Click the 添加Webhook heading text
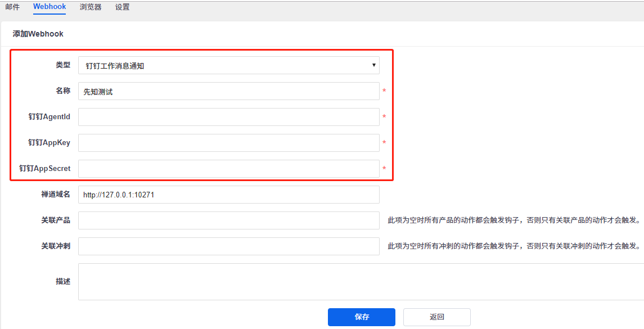 point(38,34)
